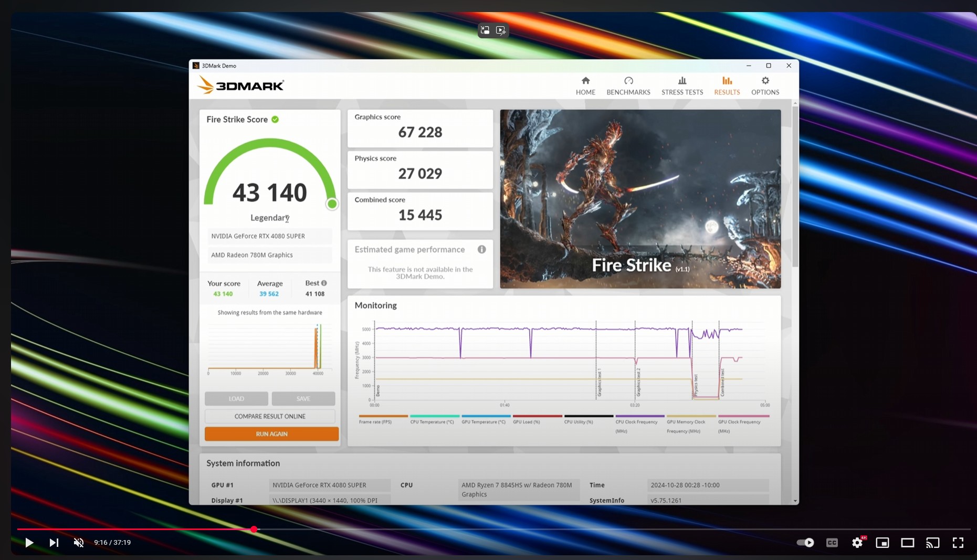Screen dimensions: 977x560
Task: Click the Physics score value 27 029
Action: pyautogui.click(x=420, y=174)
